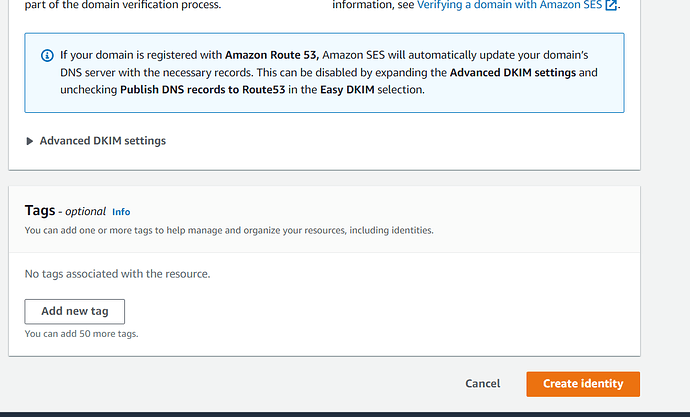Click the external link icon after Amazon SES
Viewport: 690px width, 417px height.
coord(611,5)
